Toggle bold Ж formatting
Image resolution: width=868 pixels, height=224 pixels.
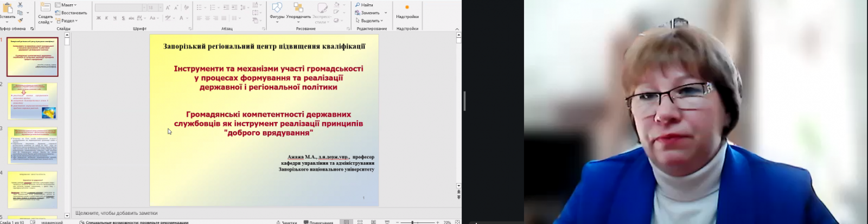(99, 18)
